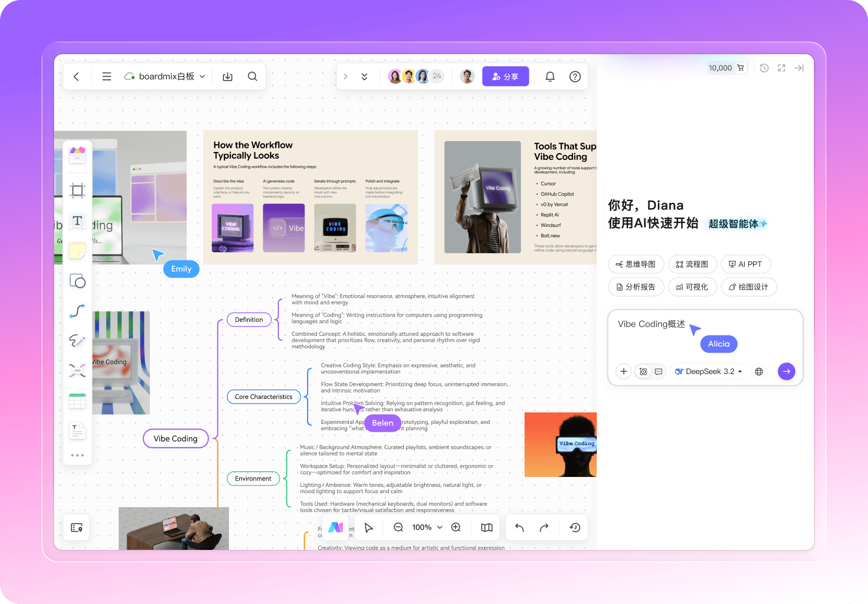Screen dimensions: 868x604
Task: Open 超级智能体 next to the greeting
Action: point(736,224)
